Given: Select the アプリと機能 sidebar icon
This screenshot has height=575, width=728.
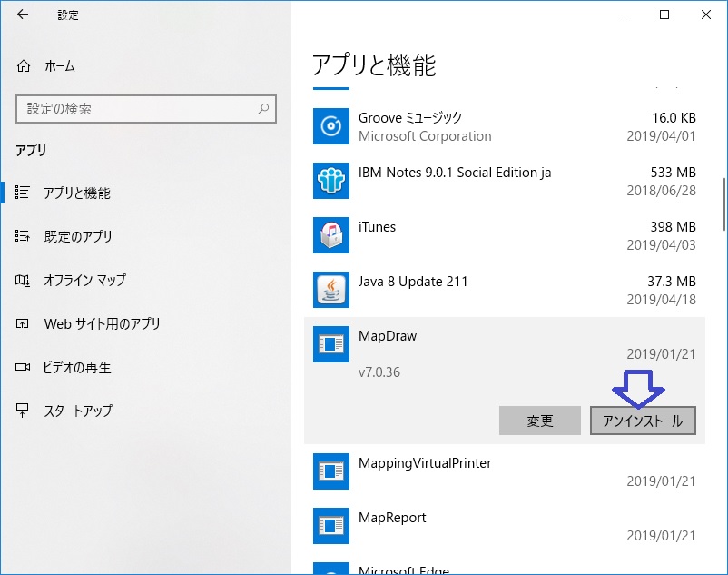Looking at the screenshot, I should 23,193.
